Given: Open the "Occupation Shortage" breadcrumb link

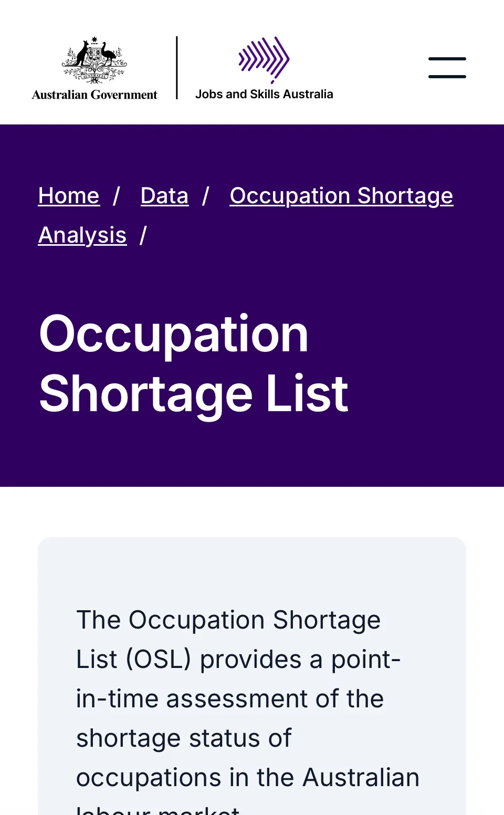Looking at the screenshot, I should coord(341,196).
